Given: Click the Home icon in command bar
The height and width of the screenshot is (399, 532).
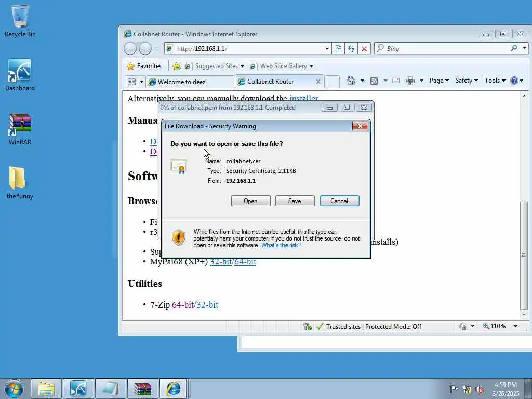Looking at the screenshot, I should pyautogui.click(x=351, y=81).
